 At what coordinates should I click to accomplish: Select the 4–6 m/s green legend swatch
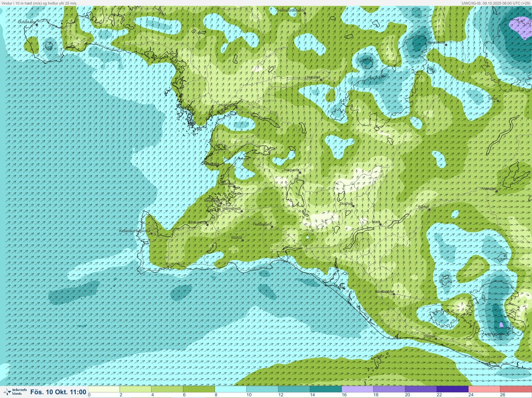(x=167, y=389)
